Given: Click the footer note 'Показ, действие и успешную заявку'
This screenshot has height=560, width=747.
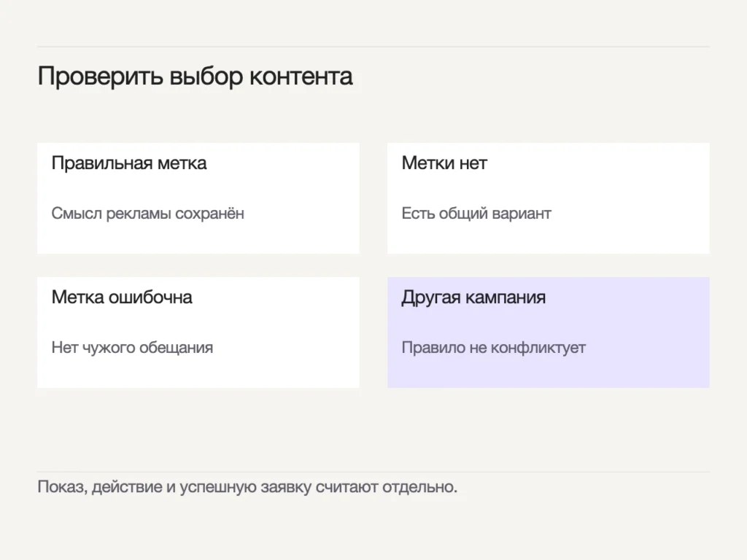Looking at the screenshot, I should (174, 487).
